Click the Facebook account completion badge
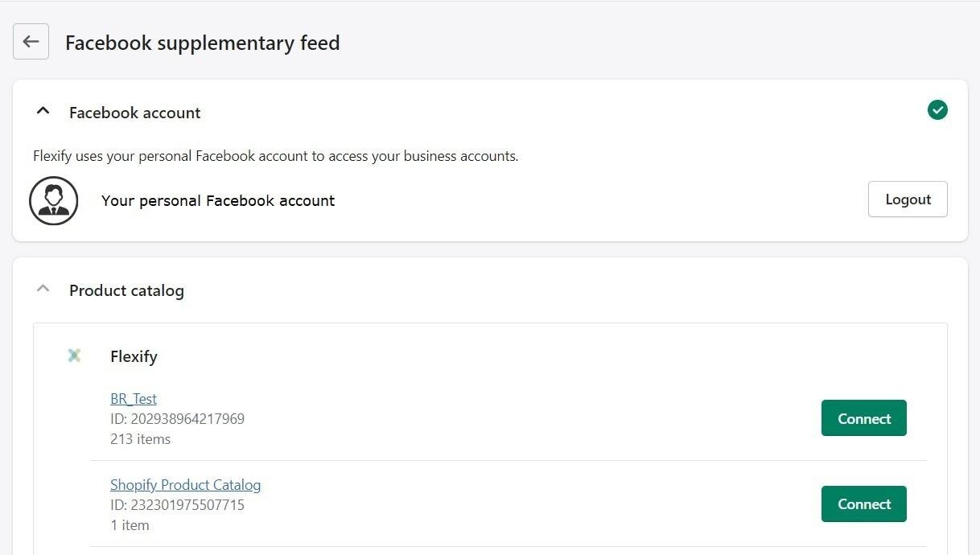Screen dimensions: 980x555 coord(937,110)
